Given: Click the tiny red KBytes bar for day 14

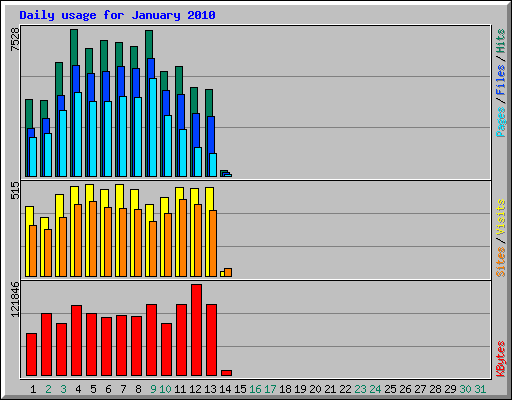Looking at the screenshot, I should (226, 373).
